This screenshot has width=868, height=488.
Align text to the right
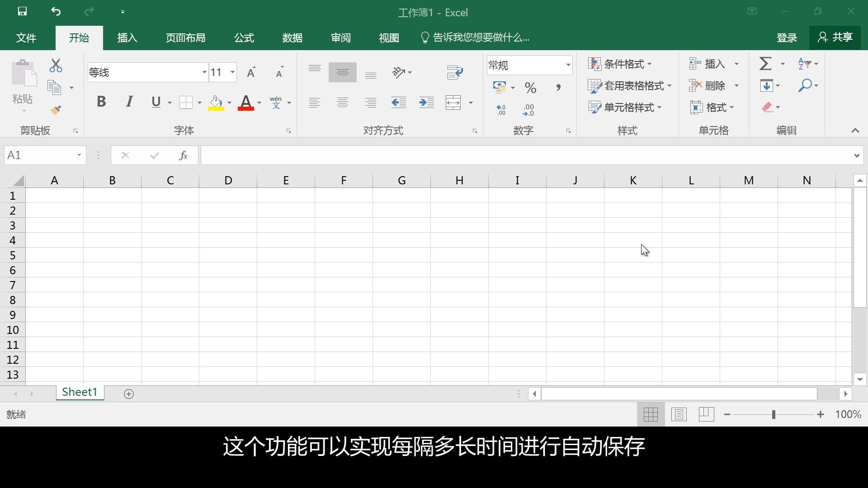coord(371,103)
